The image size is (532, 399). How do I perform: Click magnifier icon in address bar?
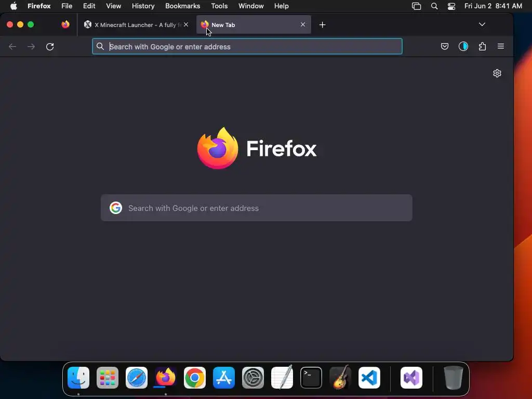(100, 46)
